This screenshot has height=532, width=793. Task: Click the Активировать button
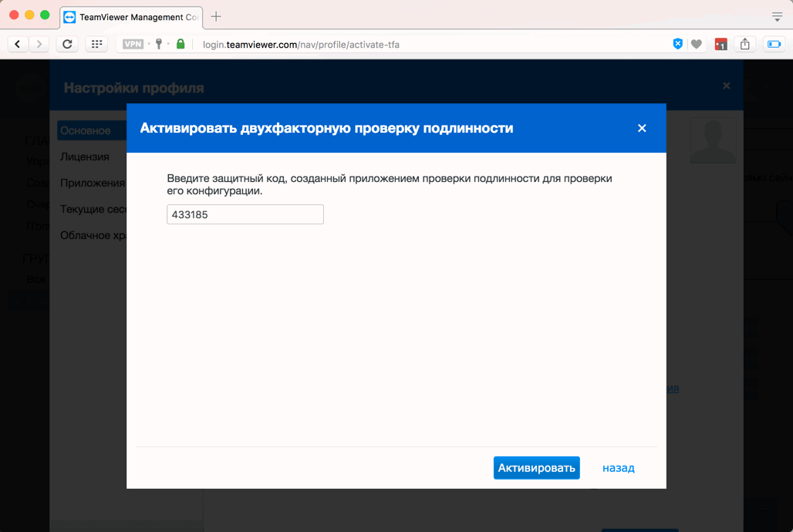coord(537,468)
